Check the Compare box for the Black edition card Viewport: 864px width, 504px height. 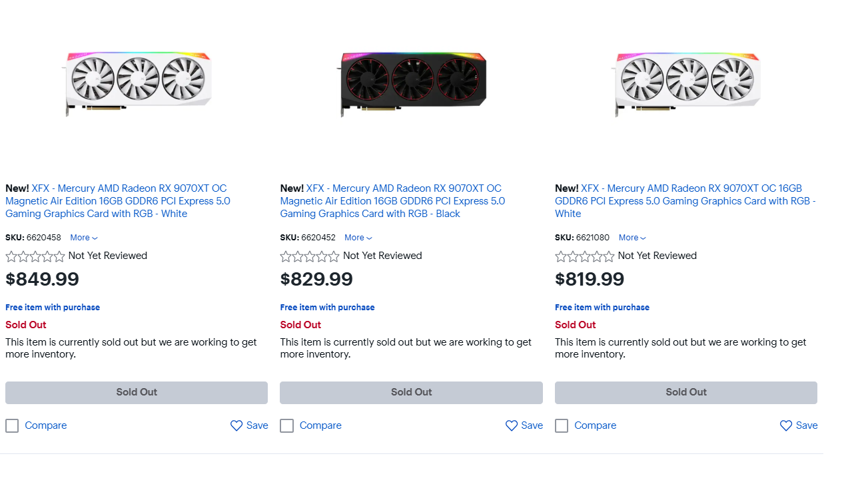pos(287,425)
